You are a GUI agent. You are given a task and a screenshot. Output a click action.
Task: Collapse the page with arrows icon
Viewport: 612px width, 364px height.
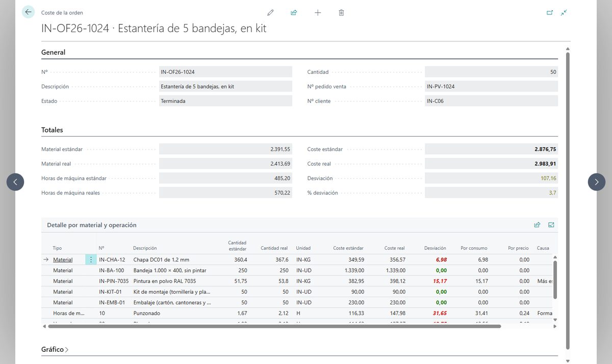pyautogui.click(x=564, y=12)
